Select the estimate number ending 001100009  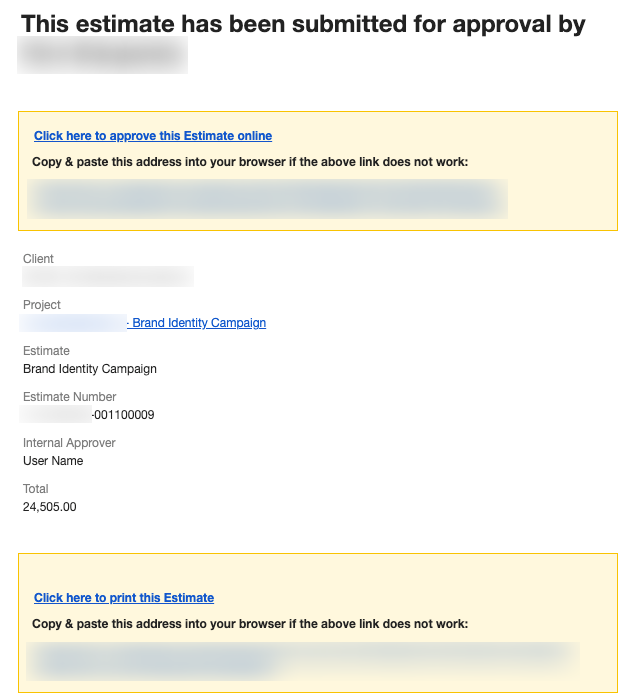tap(87, 414)
